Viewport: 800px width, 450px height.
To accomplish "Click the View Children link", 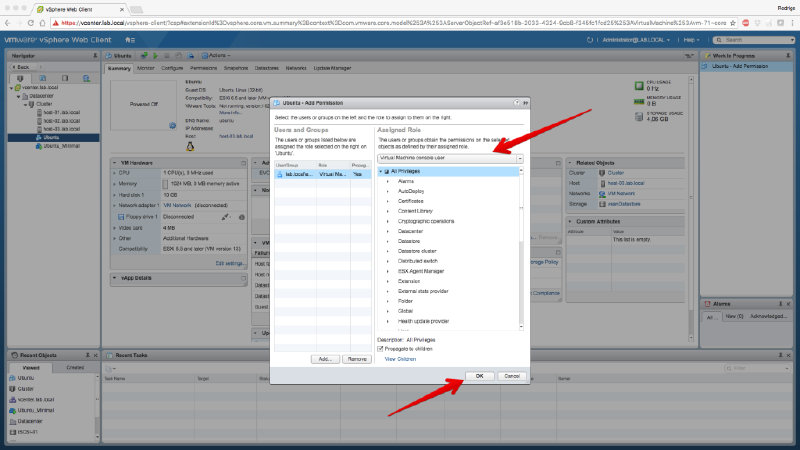I will coord(399,358).
